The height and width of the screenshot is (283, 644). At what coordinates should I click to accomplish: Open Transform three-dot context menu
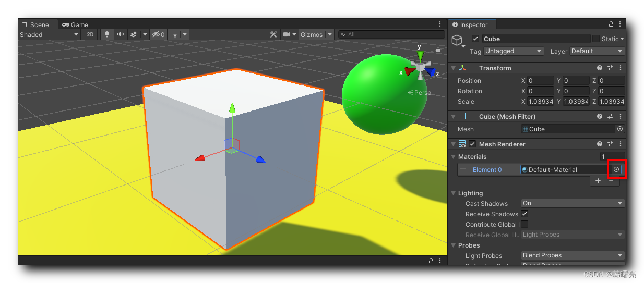point(620,68)
